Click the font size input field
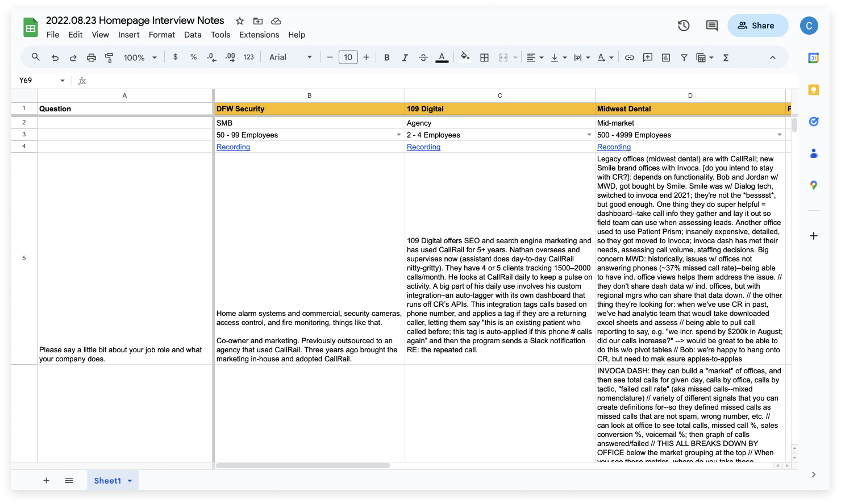 pos(348,57)
